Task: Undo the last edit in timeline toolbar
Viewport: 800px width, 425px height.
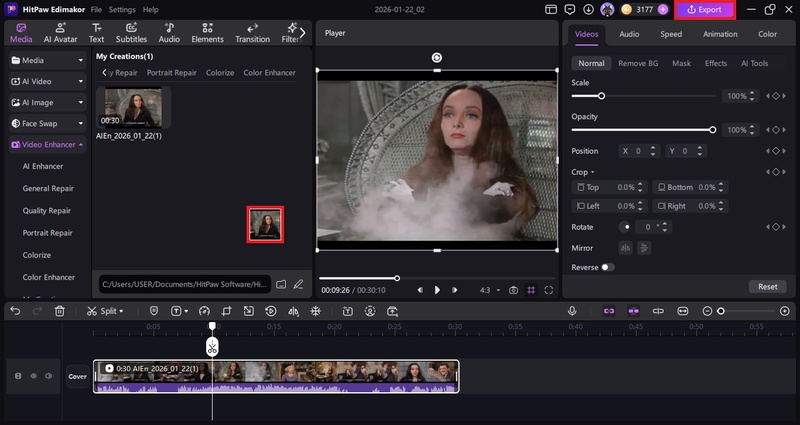Action: point(15,311)
